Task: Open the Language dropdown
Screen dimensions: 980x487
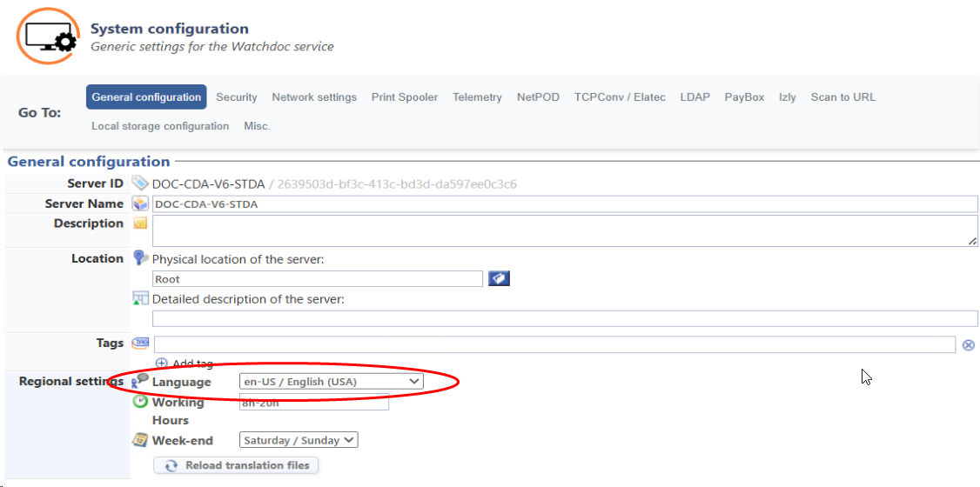Action: 331,382
